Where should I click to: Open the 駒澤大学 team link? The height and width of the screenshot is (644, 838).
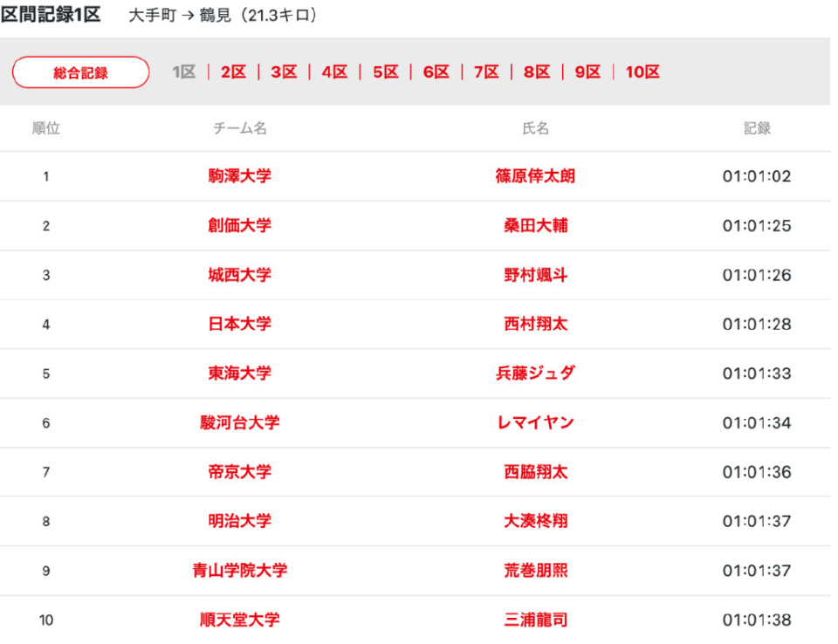click(240, 176)
